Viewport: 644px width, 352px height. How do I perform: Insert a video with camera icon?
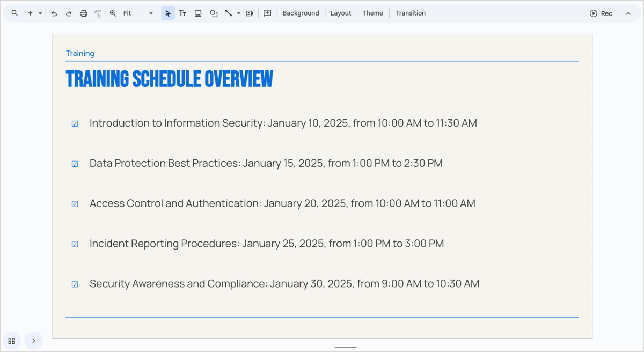click(250, 13)
